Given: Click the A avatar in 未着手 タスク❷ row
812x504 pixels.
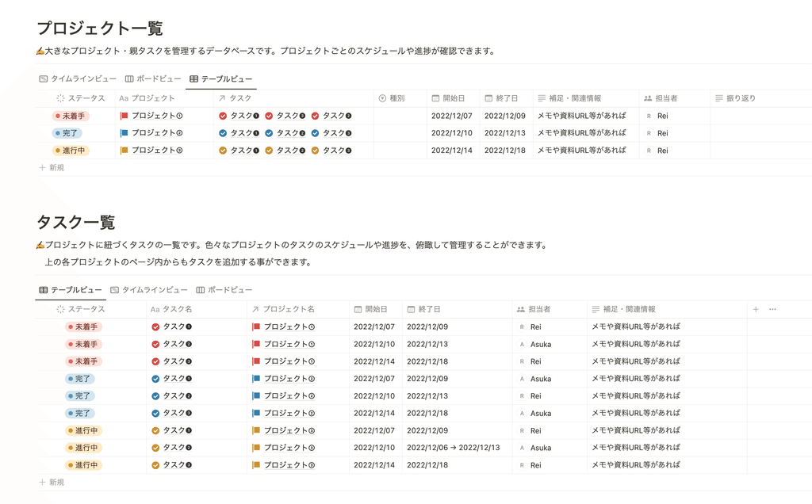Looking at the screenshot, I should point(522,344).
